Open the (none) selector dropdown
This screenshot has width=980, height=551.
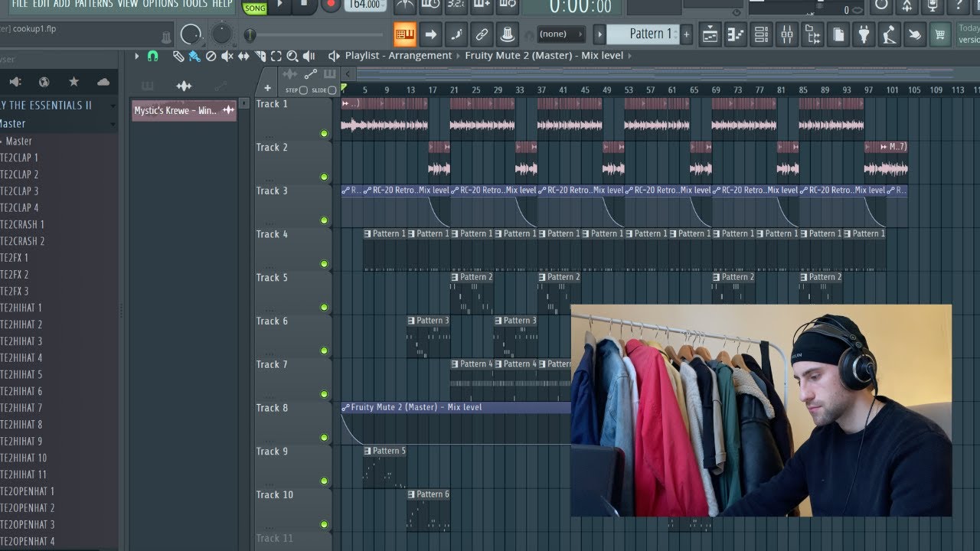[560, 34]
